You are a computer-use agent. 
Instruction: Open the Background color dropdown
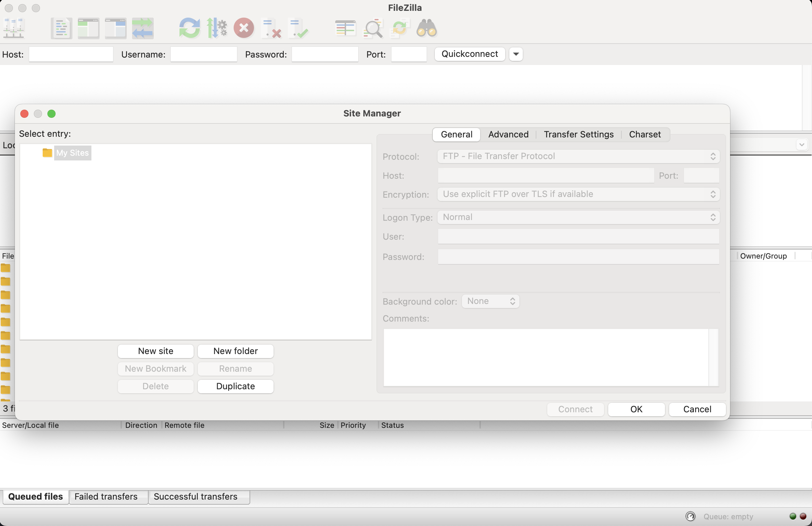coord(490,301)
